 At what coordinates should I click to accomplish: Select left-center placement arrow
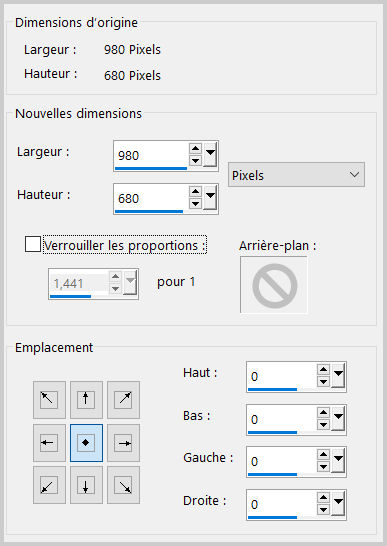click(x=49, y=443)
